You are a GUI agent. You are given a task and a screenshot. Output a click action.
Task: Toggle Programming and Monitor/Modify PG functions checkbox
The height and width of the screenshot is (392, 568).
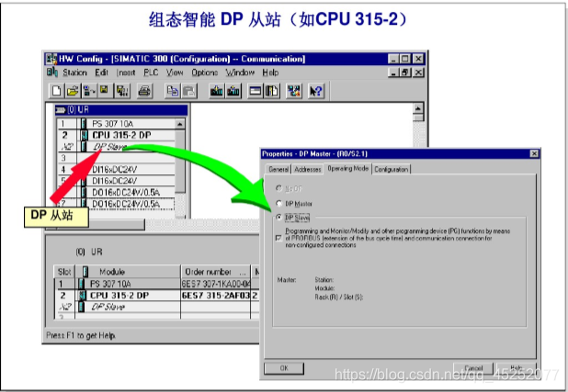point(278,238)
